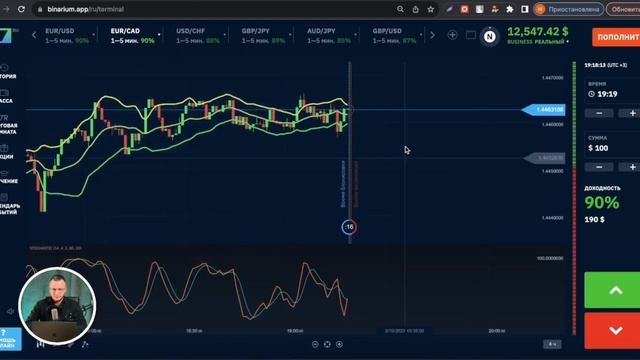Click the webcam presenter thumbnail
This screenshot has height=360, width=640.
click(57, 306)
